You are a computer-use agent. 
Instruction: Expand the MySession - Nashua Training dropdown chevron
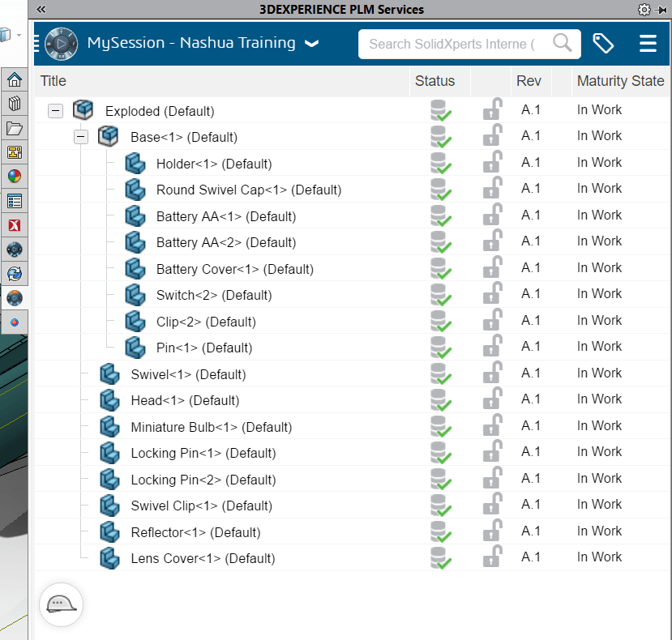pyautogui.click(x=311, y=44)
